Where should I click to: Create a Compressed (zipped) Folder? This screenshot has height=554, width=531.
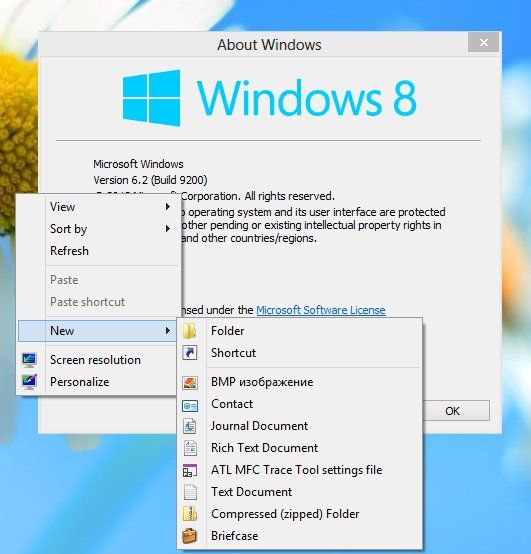300,514
